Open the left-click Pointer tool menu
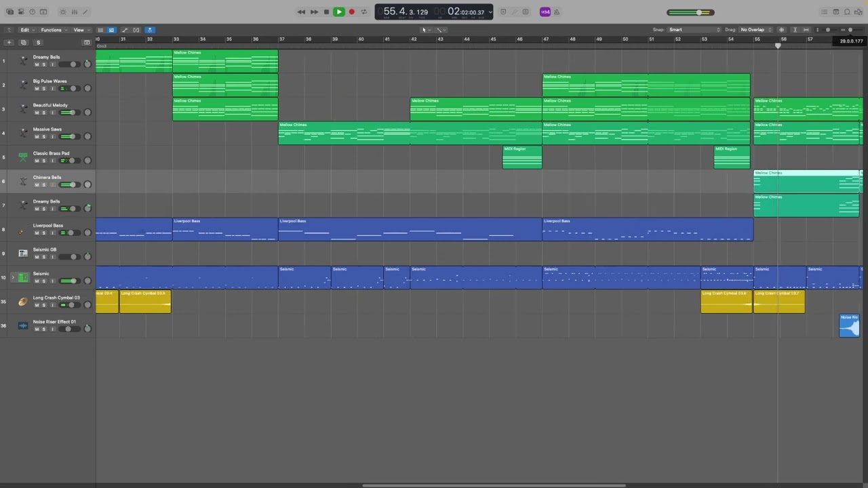The image size is (868, 488). pyautogui.click(x=426, y=30)
